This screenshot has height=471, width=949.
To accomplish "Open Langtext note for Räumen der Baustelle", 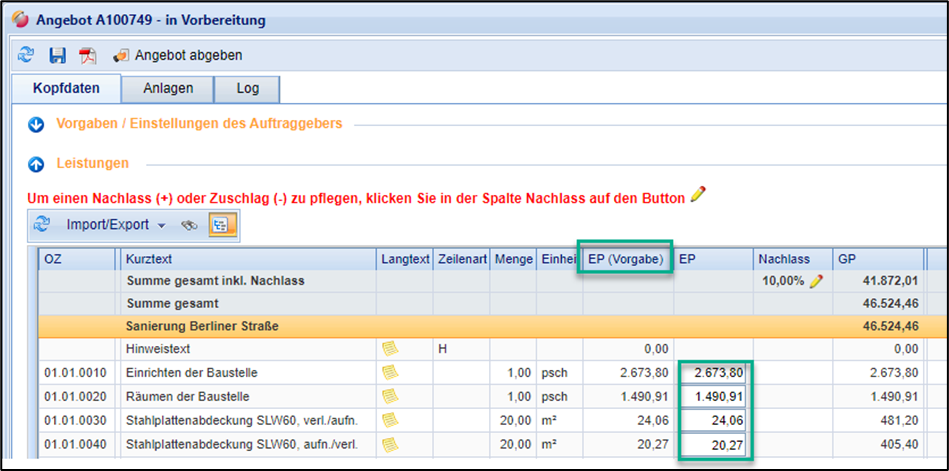I will click(x=390, y=397).
